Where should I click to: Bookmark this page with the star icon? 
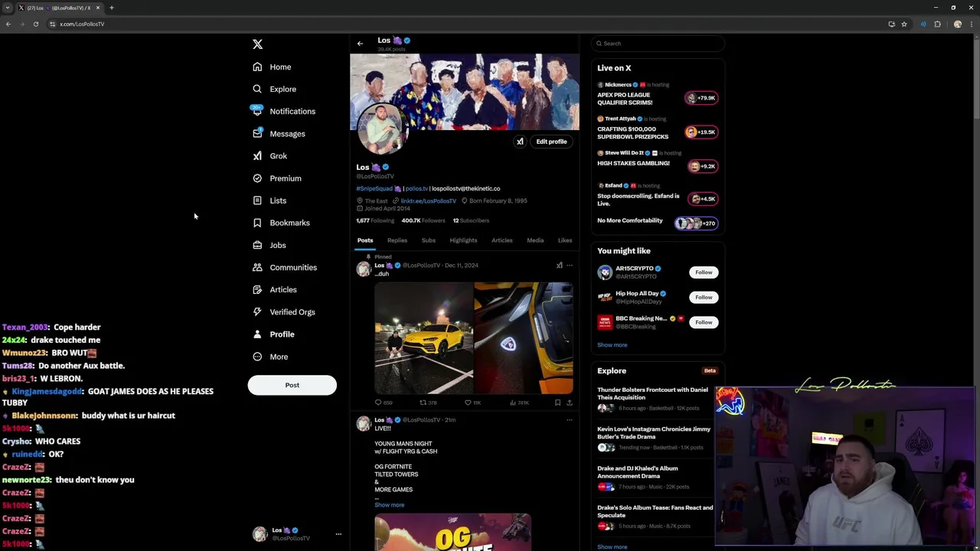click(904, 24)
